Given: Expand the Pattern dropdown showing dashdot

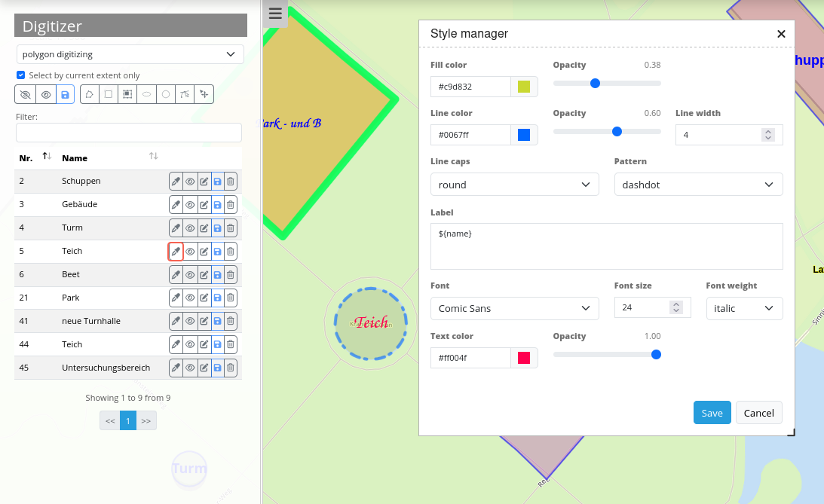Looking at the screenshot, I should tap(698, 185).
